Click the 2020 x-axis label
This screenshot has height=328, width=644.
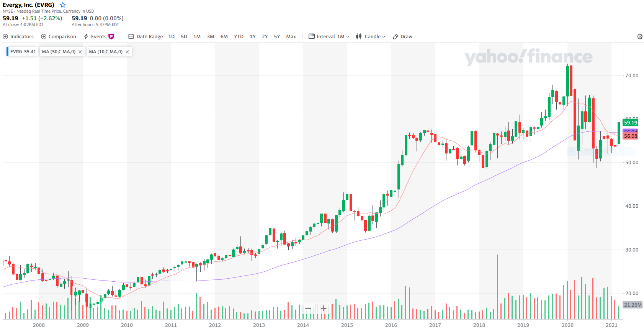567,325
